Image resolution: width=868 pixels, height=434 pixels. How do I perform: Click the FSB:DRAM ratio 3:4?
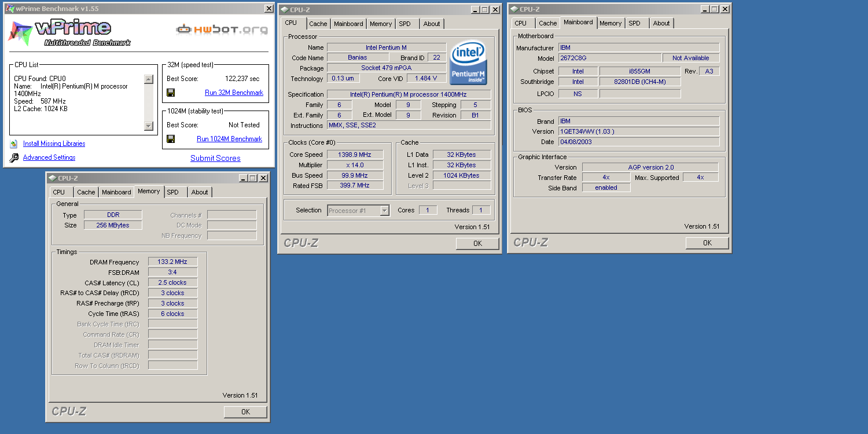click(172, 272)
